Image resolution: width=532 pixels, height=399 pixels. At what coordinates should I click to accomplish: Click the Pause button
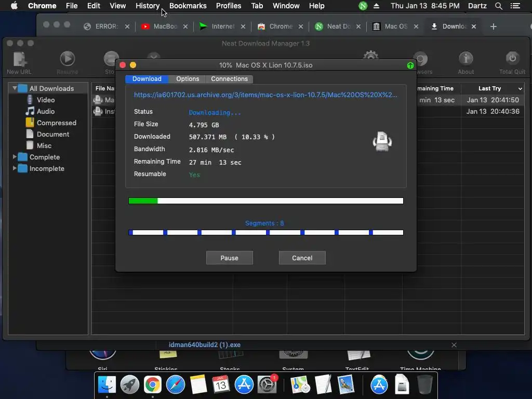point(229,258)
